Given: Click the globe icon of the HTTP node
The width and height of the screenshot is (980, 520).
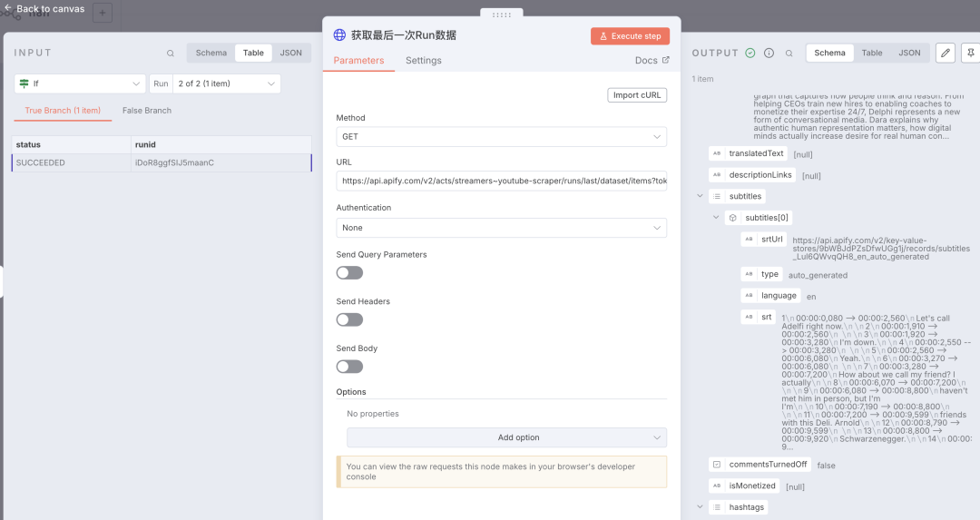Looking at the screenshot, I should (340, 35).
